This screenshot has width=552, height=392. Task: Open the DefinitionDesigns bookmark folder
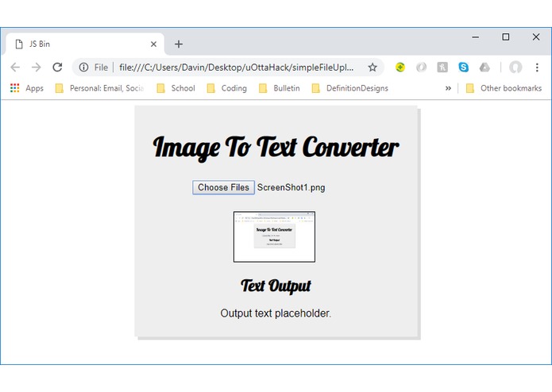(350, 88)
